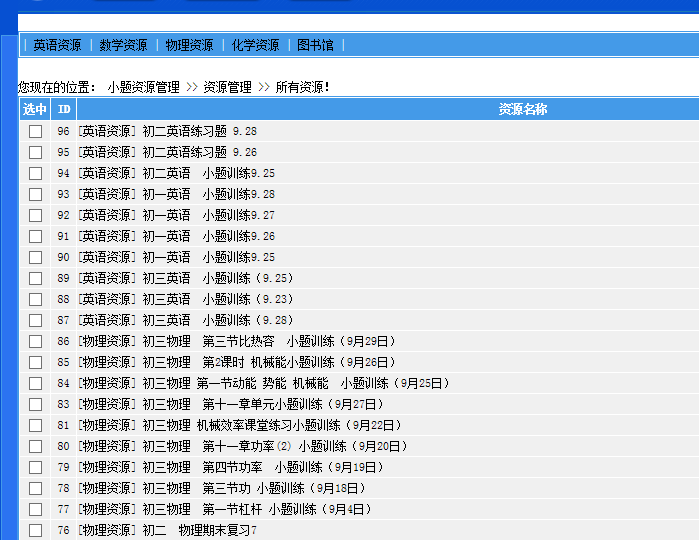699x540 pixels.
Task: Check the box for resource ID 83
Action: [x=35, y=404]
